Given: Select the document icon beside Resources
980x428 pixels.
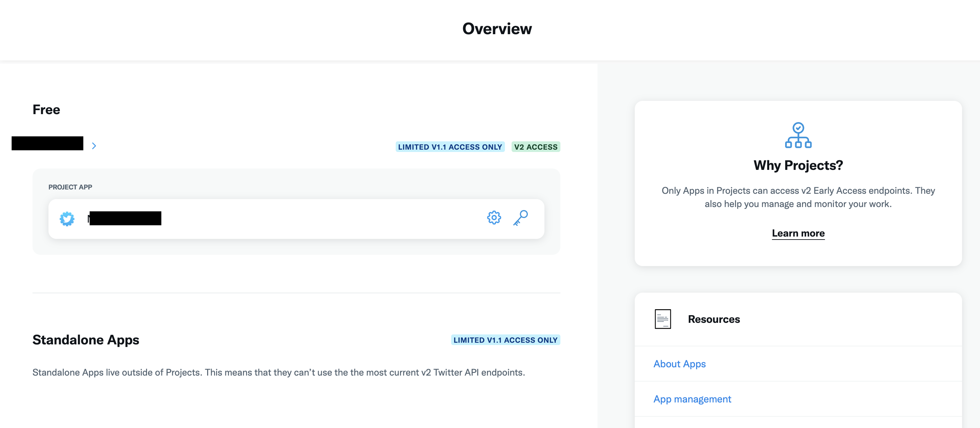Looking at the screenshot, I should tap(663, 319).
